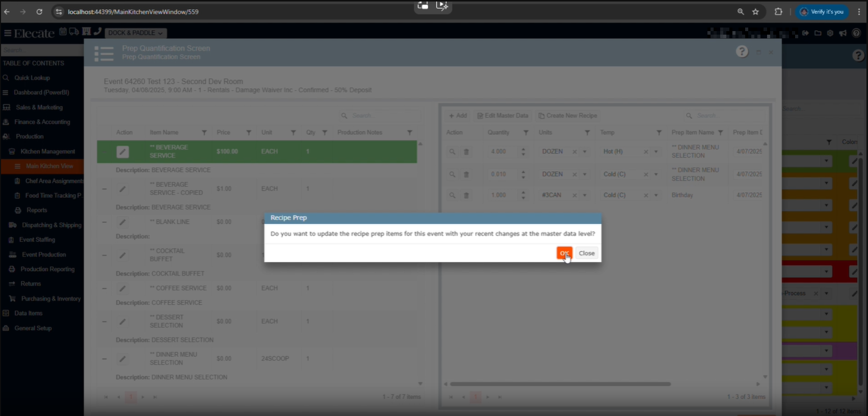Click Close in the Recipe Prep dialog
Viewport: 868px width, 416px height.
586,253
